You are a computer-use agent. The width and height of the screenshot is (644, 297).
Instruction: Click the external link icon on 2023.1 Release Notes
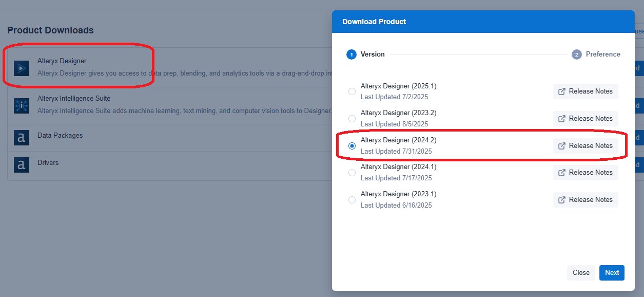[562, 199]
